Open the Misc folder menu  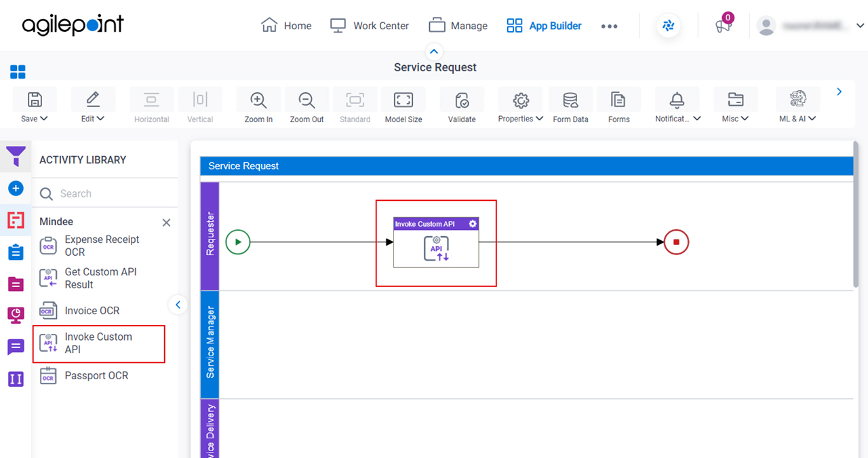tap(735, 100)
